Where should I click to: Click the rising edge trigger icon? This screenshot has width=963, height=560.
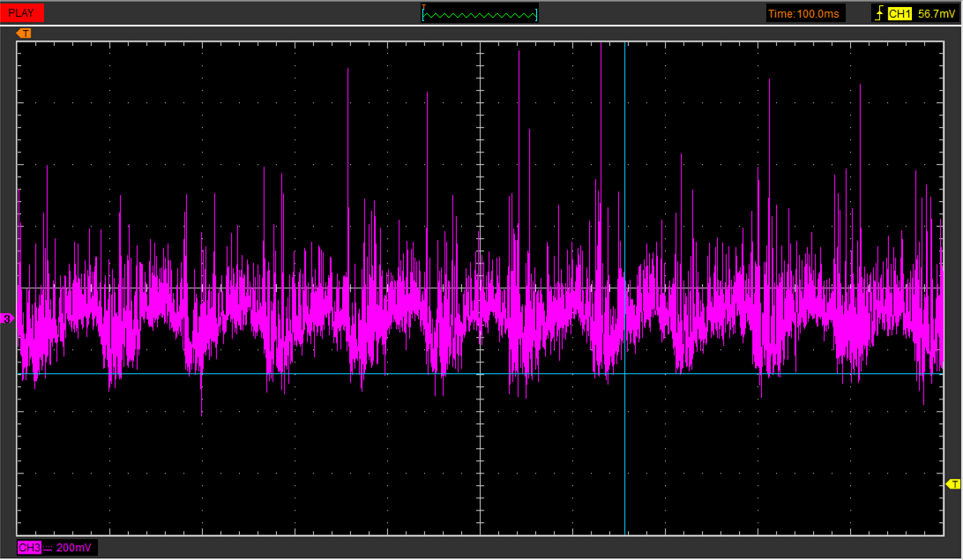coord(878,13)
